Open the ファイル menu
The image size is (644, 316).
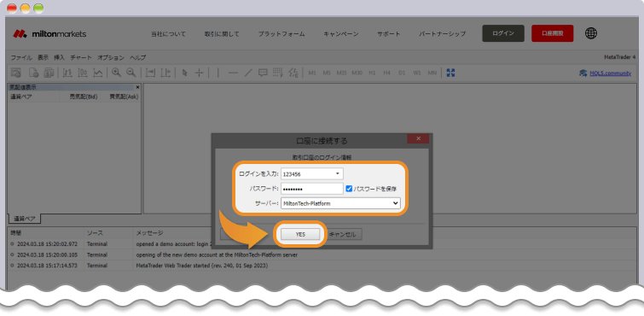coord(21,57)
